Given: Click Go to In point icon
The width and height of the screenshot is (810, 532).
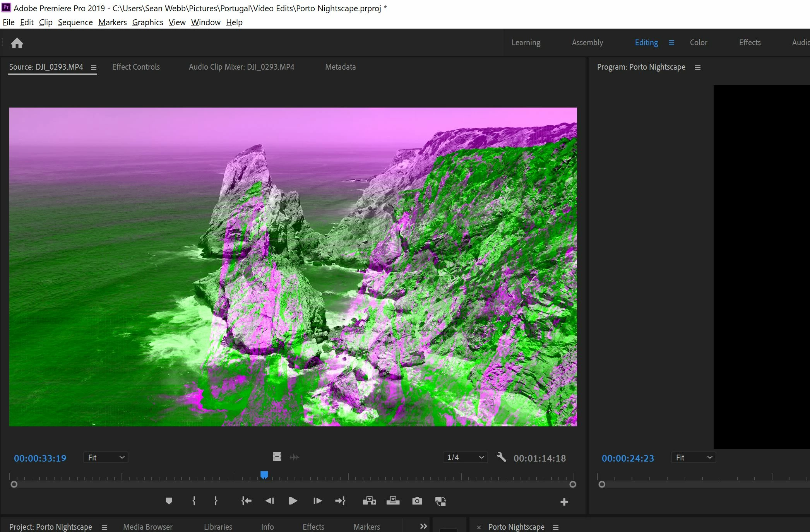Looking at the screenshot, I should 246,501.
